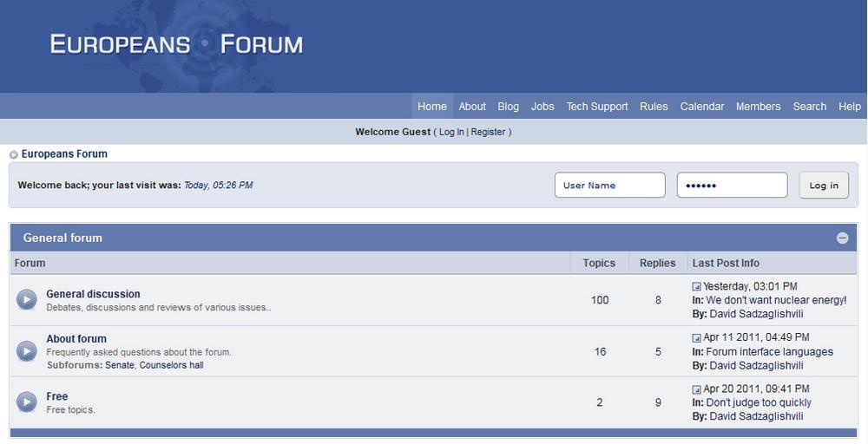Image resolution: width=868 pixels, height=444 pixels.
Task: Open last post icon for General discussion
Action: (x=696, y=287)
